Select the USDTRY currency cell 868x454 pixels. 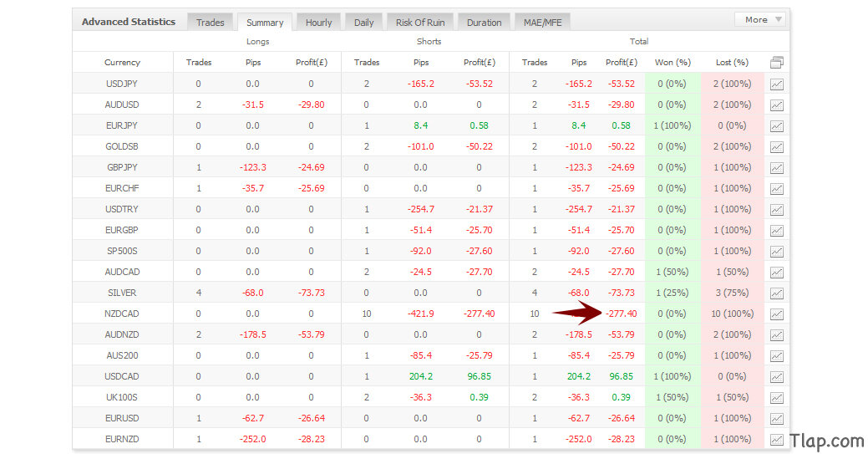(122, 209)
